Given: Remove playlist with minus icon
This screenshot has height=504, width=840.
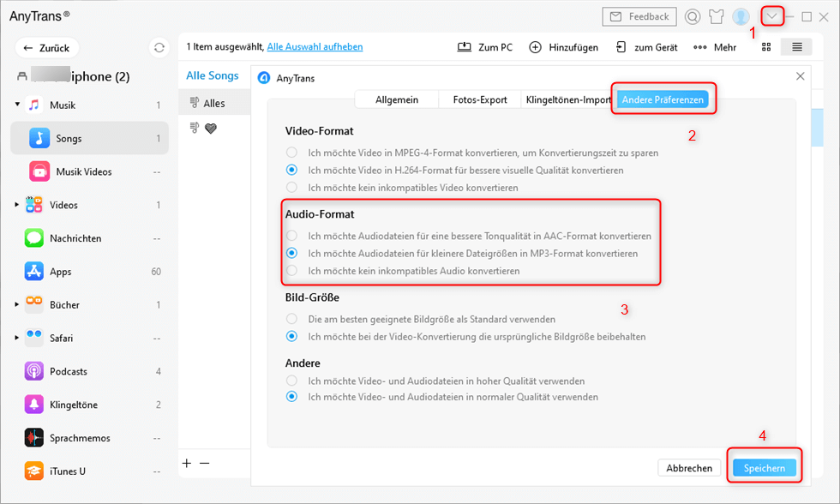Looking at the screenshot, I should pyautogui.click(x=205, y=464).
